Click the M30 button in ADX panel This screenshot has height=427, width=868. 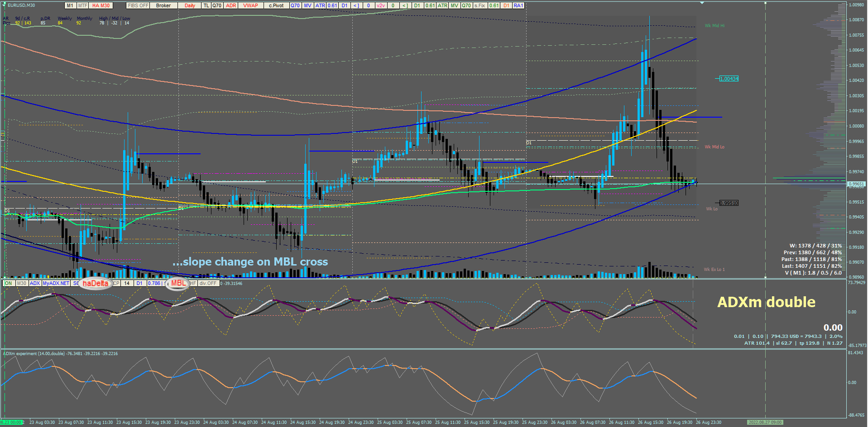click(21, 283)
